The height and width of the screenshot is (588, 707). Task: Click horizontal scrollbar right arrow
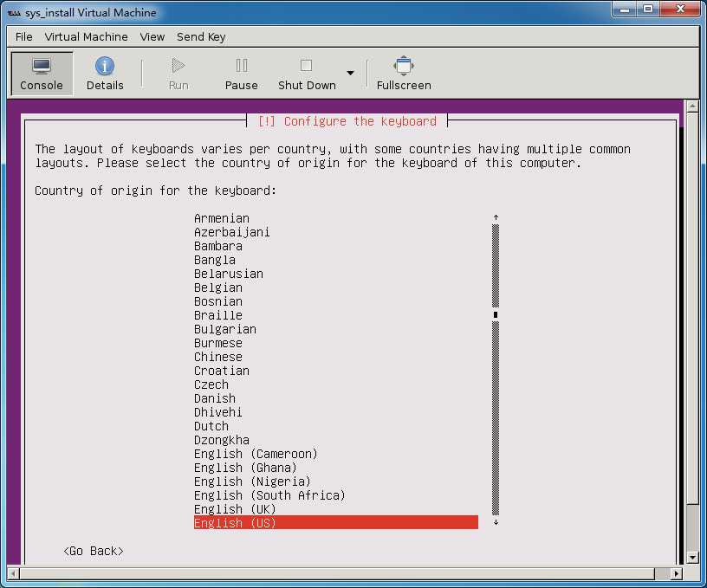tap(676, 573)
